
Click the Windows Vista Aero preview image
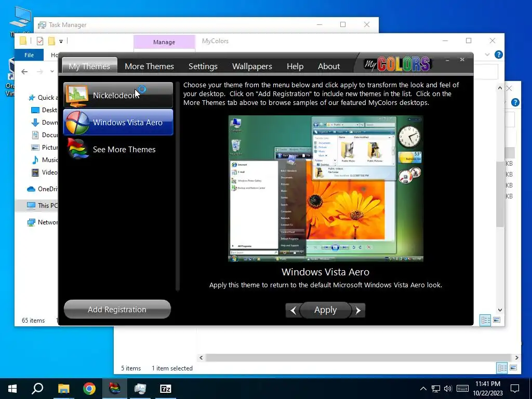pos(326,188)
